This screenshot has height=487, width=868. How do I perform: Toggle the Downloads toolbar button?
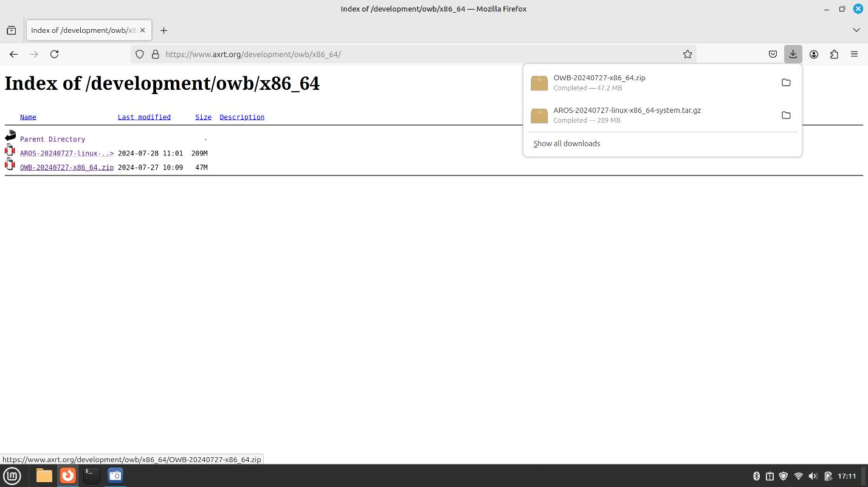[793, 54]
